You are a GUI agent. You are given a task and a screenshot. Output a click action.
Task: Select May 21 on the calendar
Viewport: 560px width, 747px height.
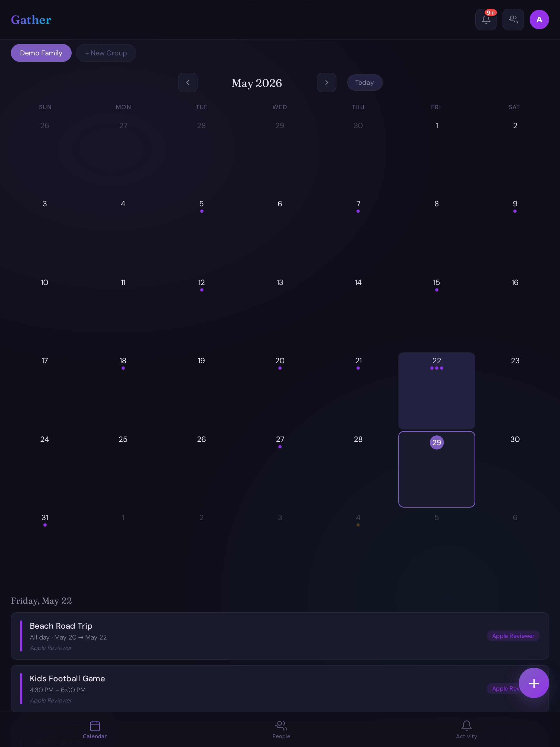click(358, 391)
